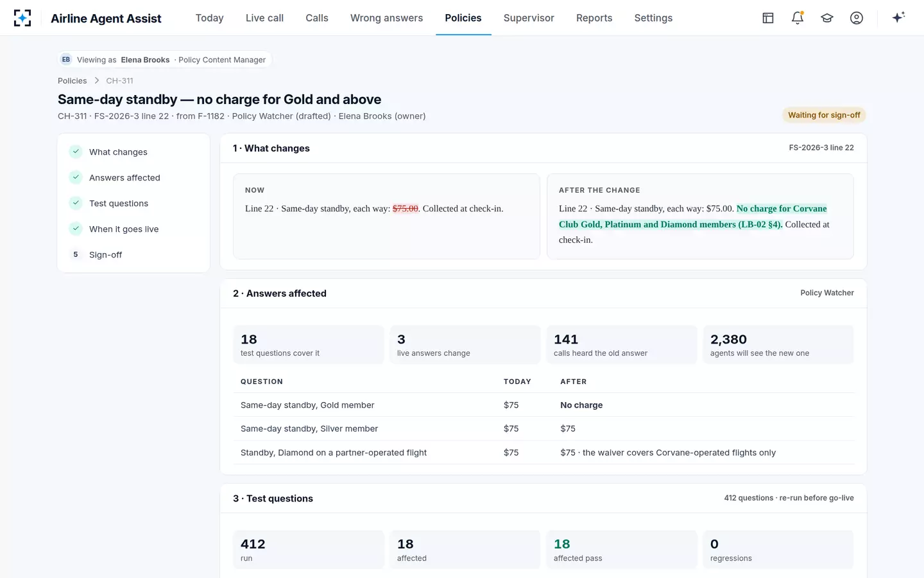Select the 0 regressions stat card
This screenshot has height=578, width=924.
coord(778,550)
